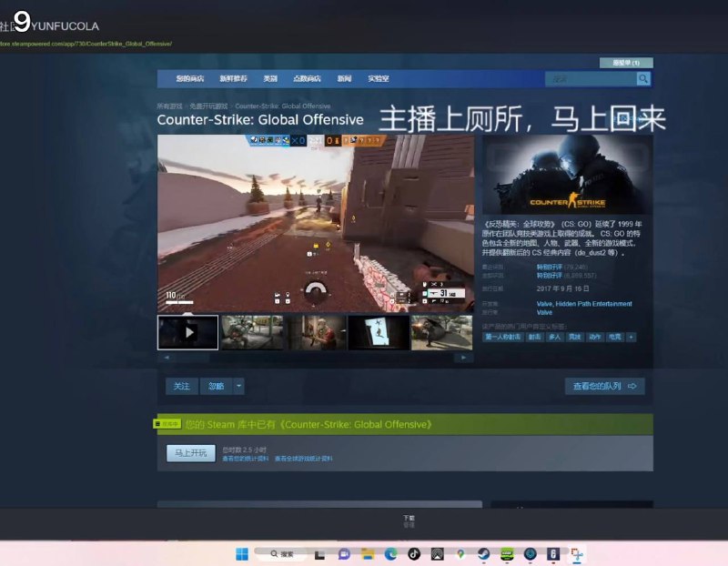Select the 电竞 tag
Viewport: 728px width, 566px height.
[615, 337]
